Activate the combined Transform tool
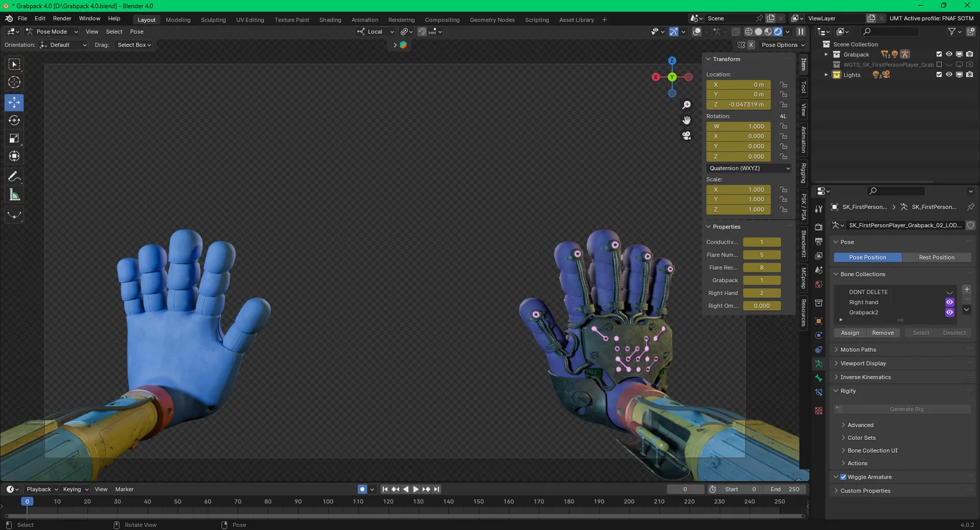The image size is (980, 530). 14,156
